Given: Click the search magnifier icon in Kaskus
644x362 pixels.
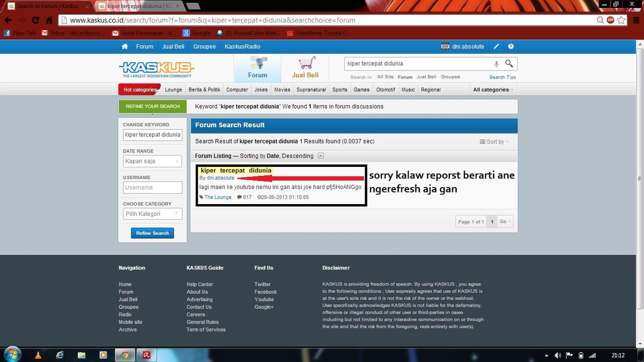Looking at the screenshot, I should [x=509, y=63].
